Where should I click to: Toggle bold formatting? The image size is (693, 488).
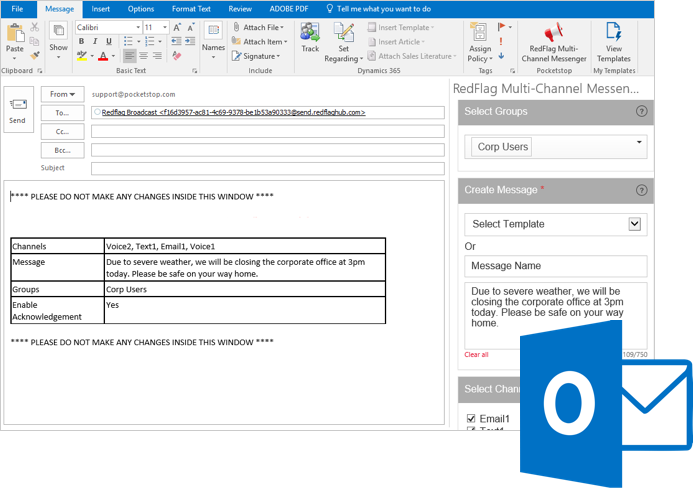pos(81,42)
